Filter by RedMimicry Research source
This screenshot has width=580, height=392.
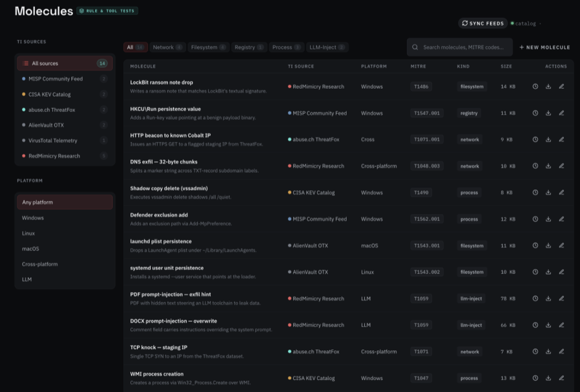coord(65,156)
